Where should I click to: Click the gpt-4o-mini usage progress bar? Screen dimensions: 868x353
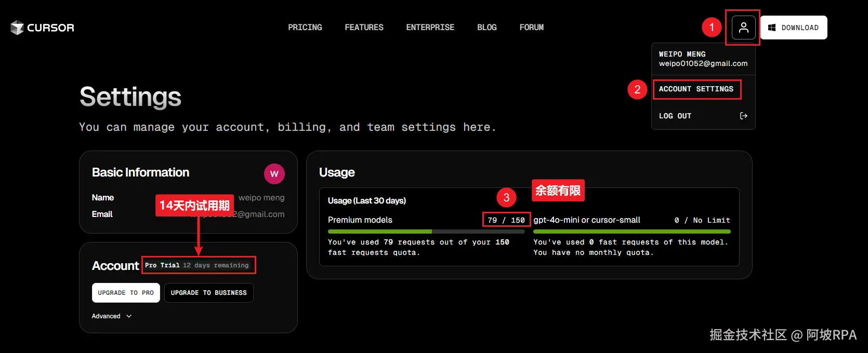632,232
